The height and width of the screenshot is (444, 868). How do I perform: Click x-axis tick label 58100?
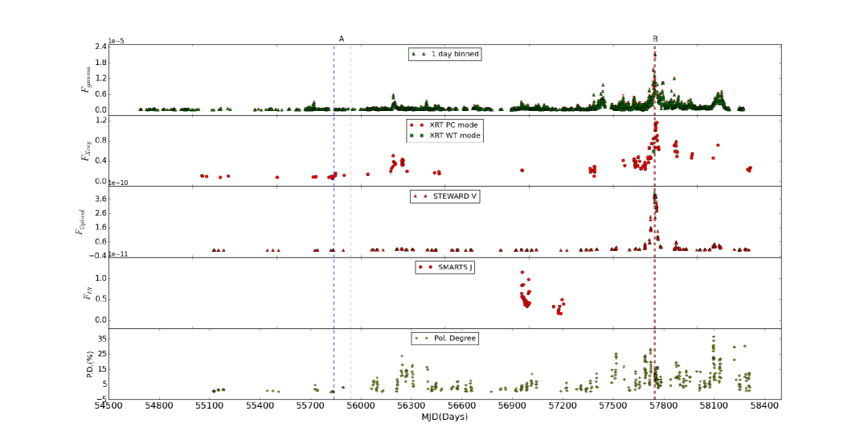(714, 406)
